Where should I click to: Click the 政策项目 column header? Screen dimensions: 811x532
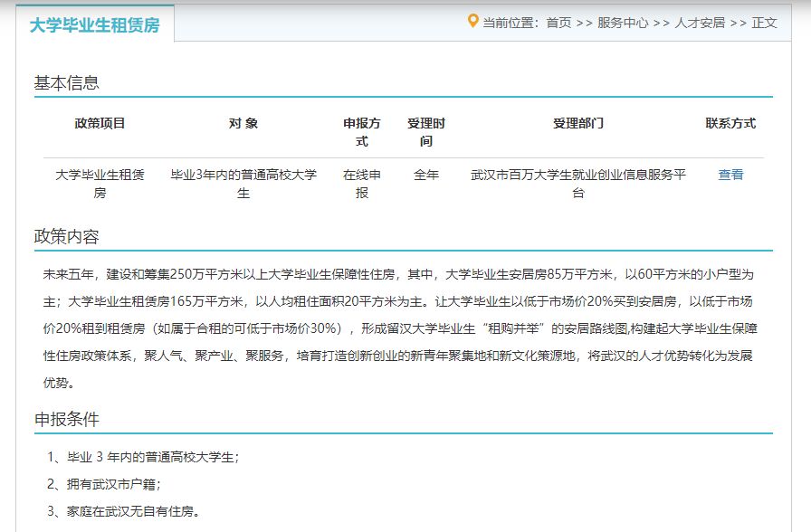(x=100, y=123)
